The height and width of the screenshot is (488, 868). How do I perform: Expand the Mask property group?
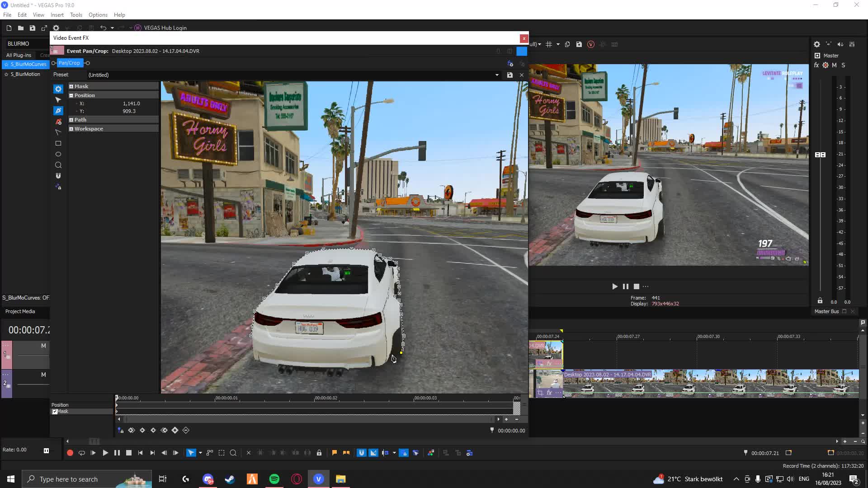[x=71, y=86]
